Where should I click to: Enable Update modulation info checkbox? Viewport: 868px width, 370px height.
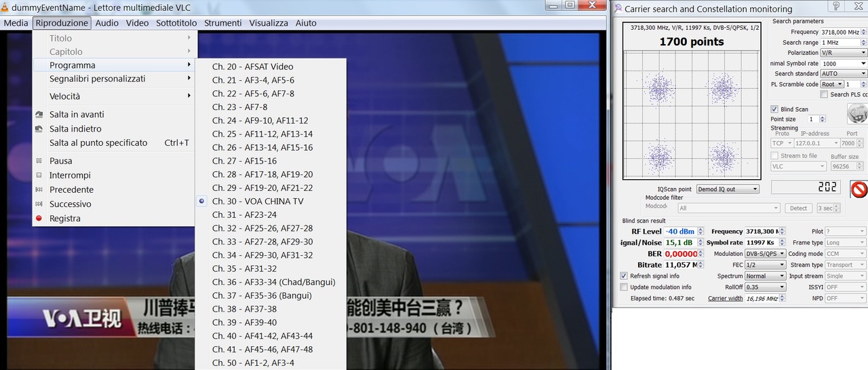624,287
